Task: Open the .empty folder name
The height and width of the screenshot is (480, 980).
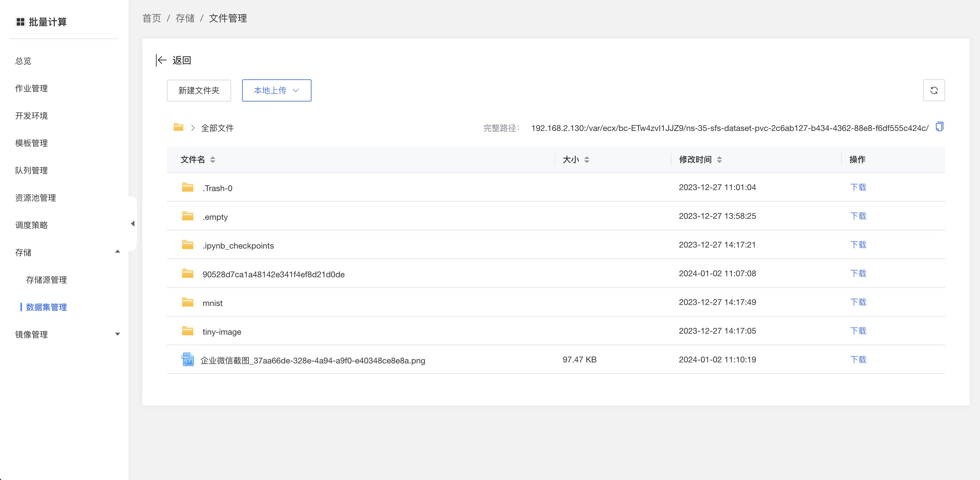Action: 215,217
